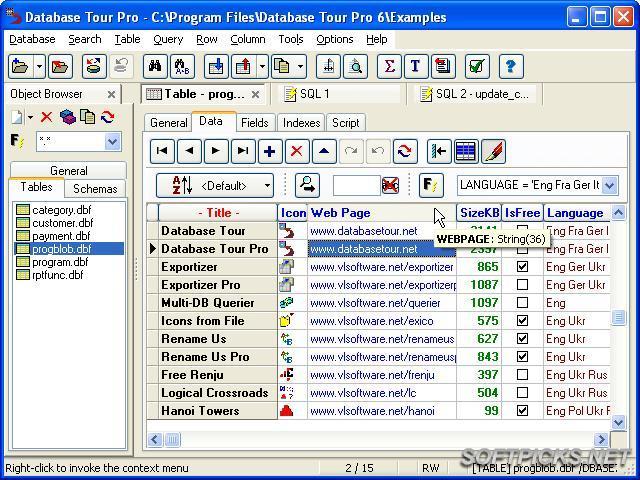
Task: Click the vertical scrollbar thumb of the grid
Action: pos(618,317)
